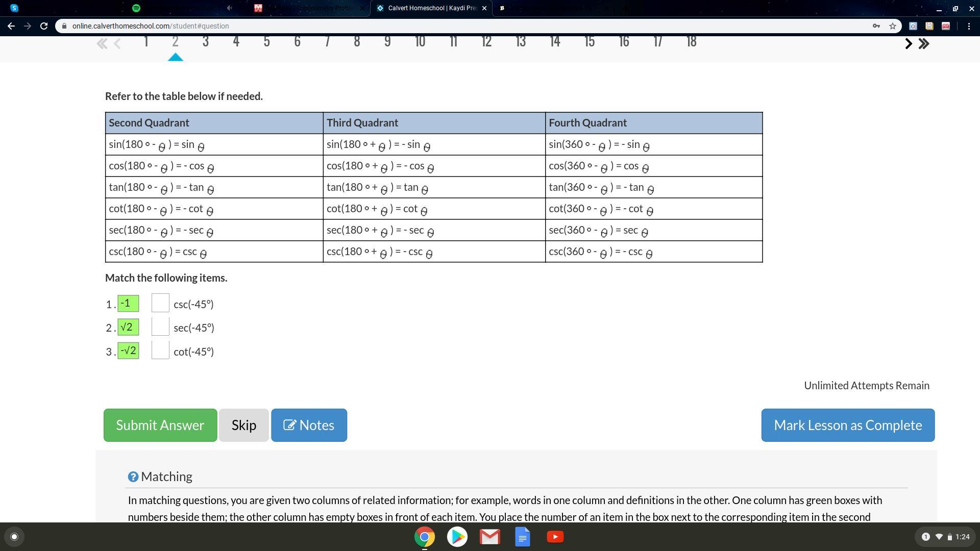Open Play Store shelf icon
Viewport: 980px width, 551px height.
[x=457, y=537]
